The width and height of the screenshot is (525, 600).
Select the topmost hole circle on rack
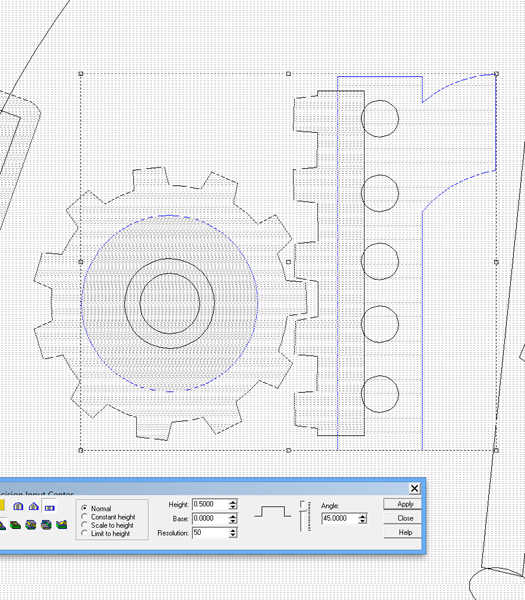coord(380,119)
